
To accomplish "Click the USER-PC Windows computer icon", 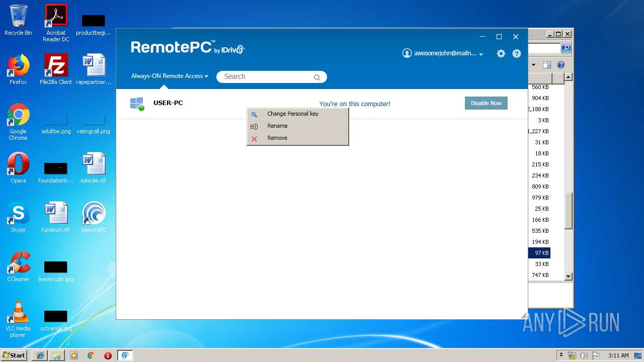I will (x=137, y=104).
